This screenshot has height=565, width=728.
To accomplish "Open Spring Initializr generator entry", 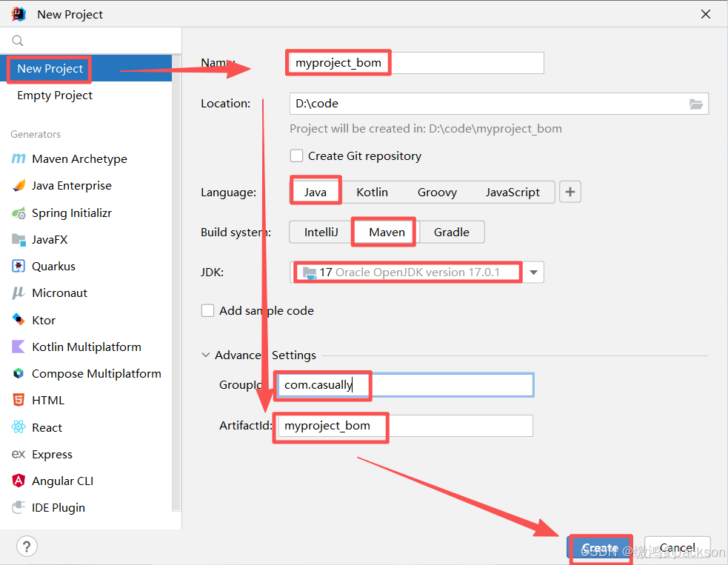I will point(86,213).
